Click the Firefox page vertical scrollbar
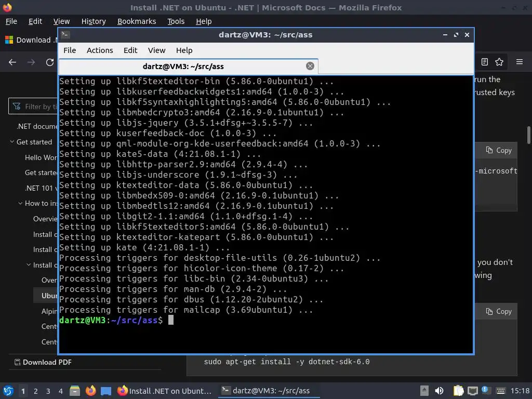The width and height of the screenshot is (532, 399). point(528,135)
